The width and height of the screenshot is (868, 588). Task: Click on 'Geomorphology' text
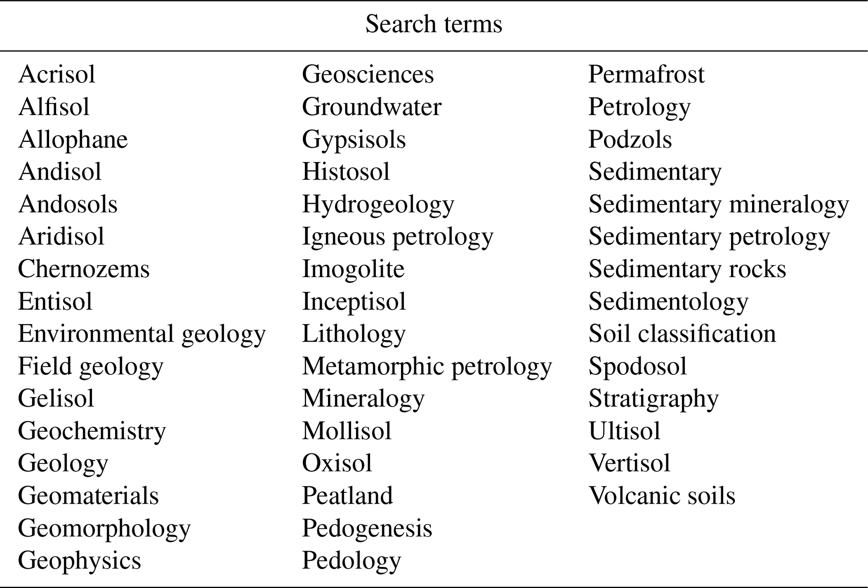pyautogui.click(x=104, y=528)
